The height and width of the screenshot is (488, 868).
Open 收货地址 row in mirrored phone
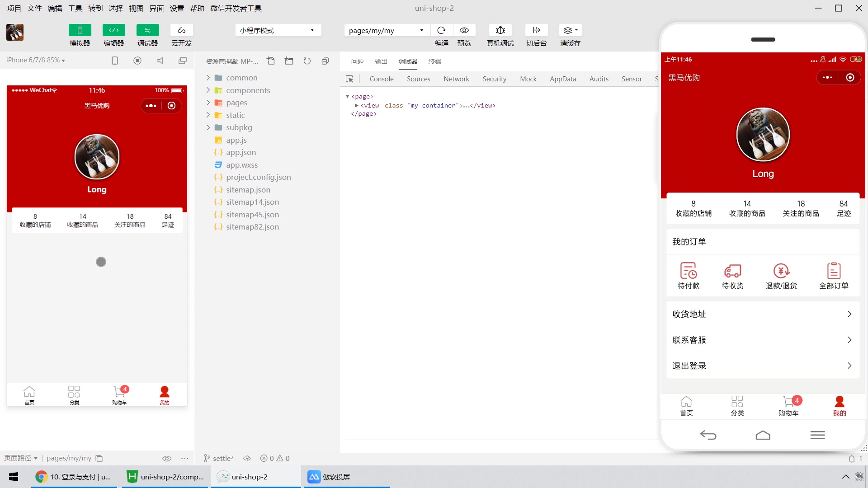pos(763,314)
